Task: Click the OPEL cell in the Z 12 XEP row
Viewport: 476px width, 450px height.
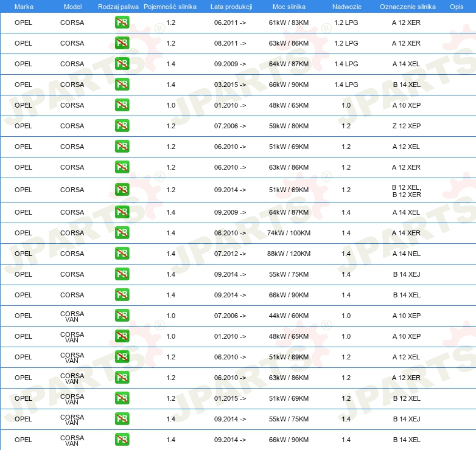Action: pyautogui.click(x=23, y=126)
